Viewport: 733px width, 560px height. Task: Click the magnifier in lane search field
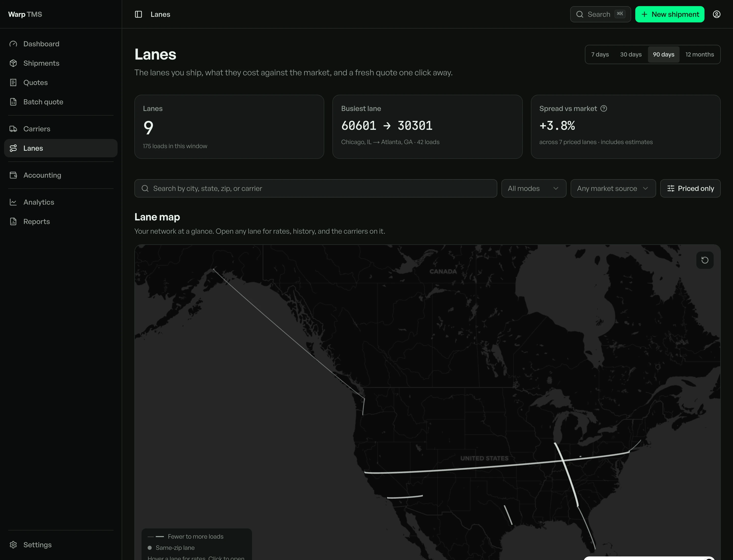coord(145,189)
